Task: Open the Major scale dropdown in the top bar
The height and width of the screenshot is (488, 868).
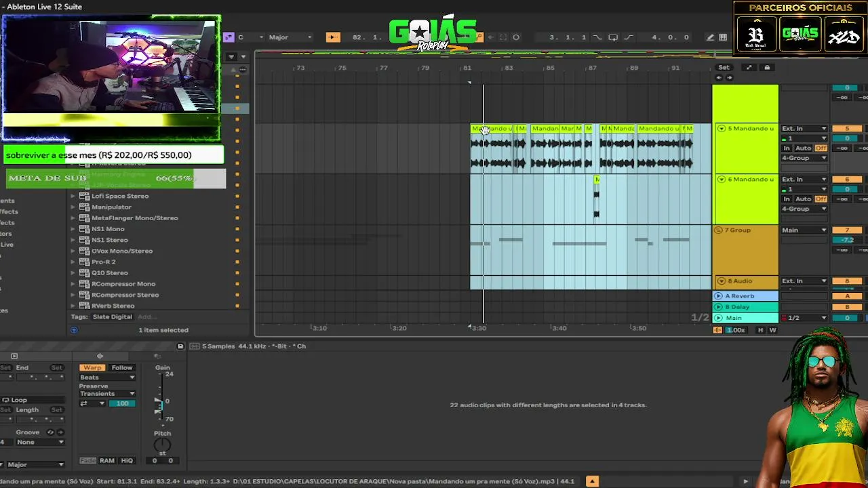Action: tap(290, 37)
